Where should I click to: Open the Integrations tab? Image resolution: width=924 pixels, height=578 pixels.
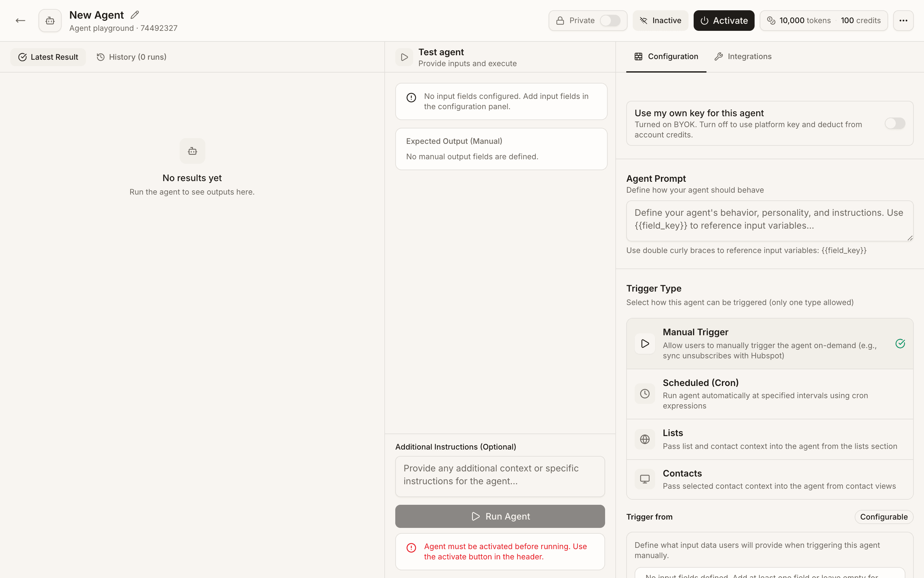pyautogui.click(x=743, y=57)
